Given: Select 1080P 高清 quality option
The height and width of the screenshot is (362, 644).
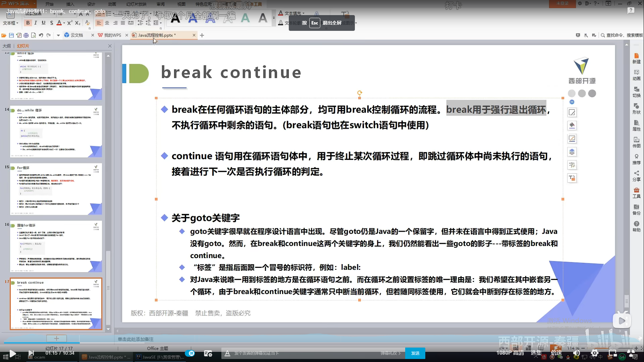Looking at the screenshot, I should pos(510,353).
